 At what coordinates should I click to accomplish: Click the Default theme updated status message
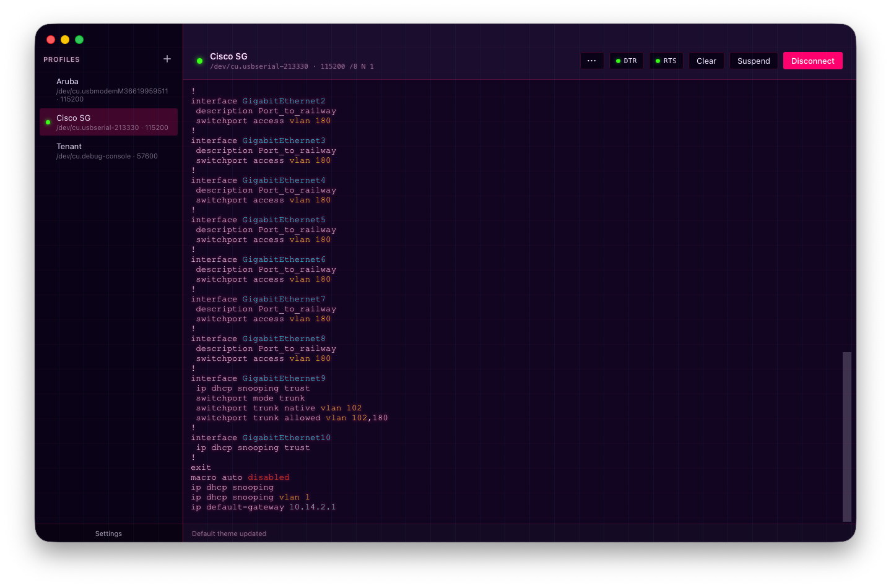(229, 534)
